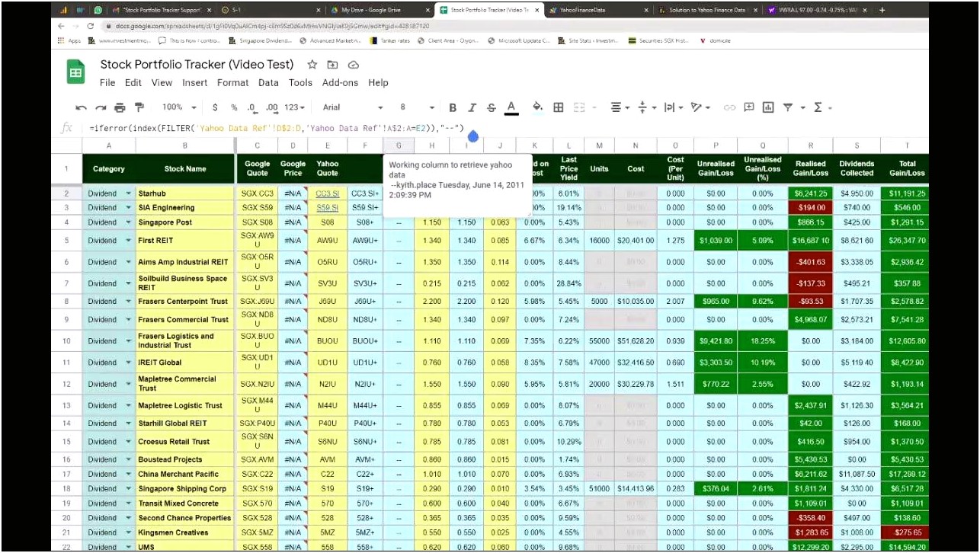Click the Text rotation icon
This screenshot has height=553, width=980.
(695, 107)
